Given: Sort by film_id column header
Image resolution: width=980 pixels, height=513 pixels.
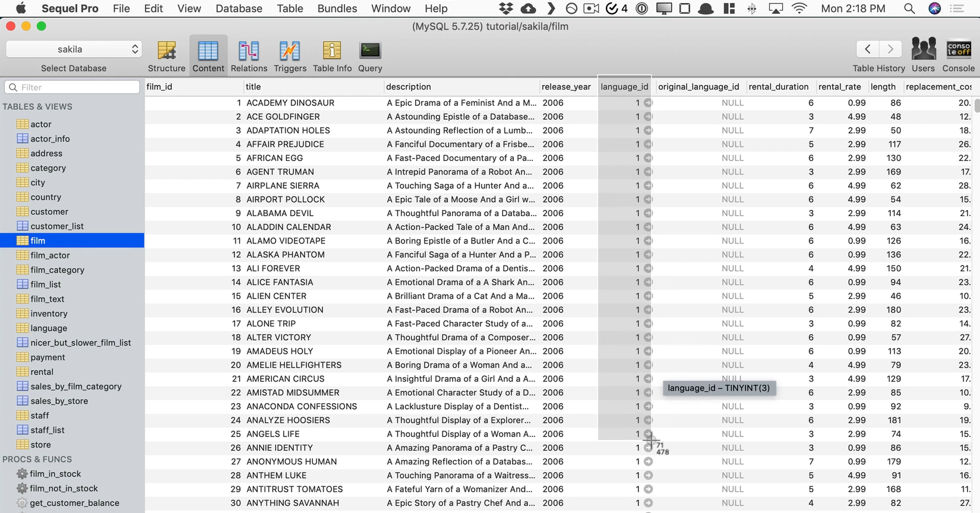Looking at the screenshot, I should click(x=194, y=87).
